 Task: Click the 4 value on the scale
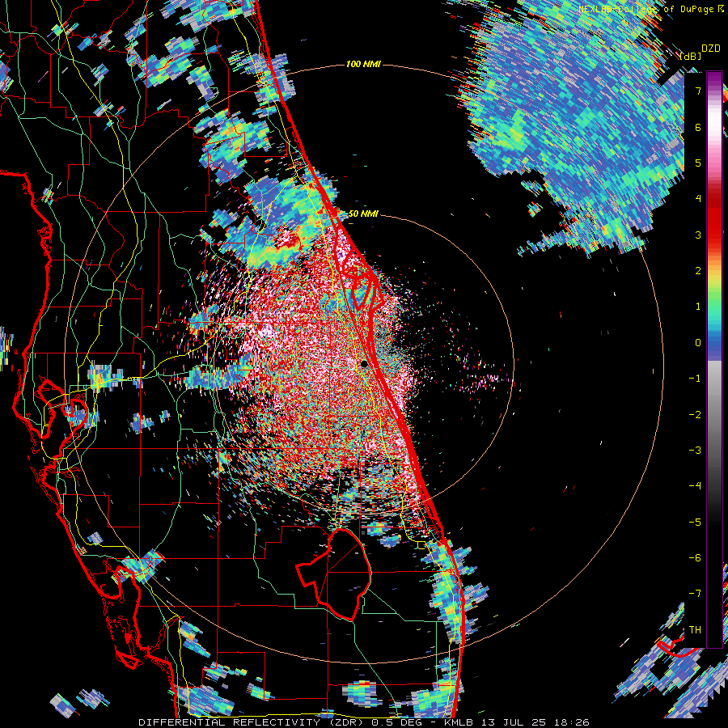tap(698, 199)
